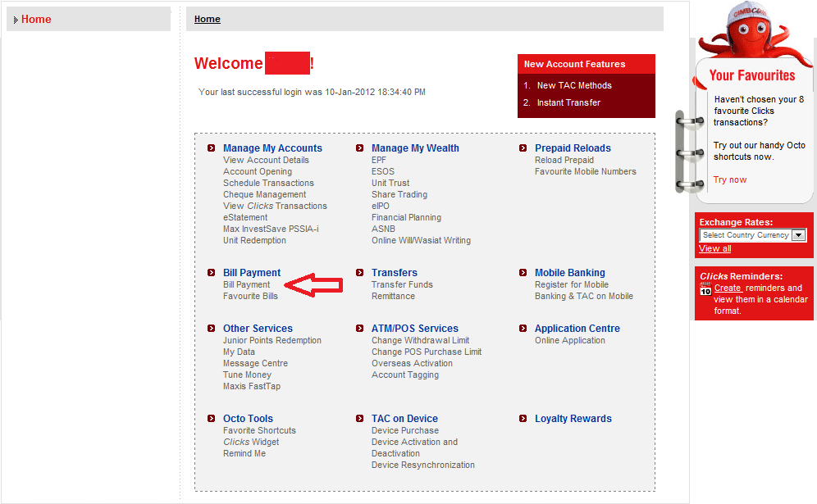
Task: Open Remittance link
Action: click(393, 296)
